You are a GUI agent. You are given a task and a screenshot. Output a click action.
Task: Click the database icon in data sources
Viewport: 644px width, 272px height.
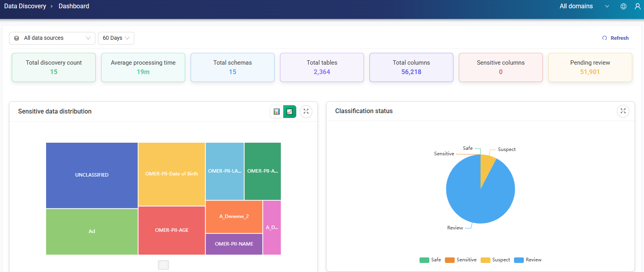pyautogui.click(x=17, y=38)
